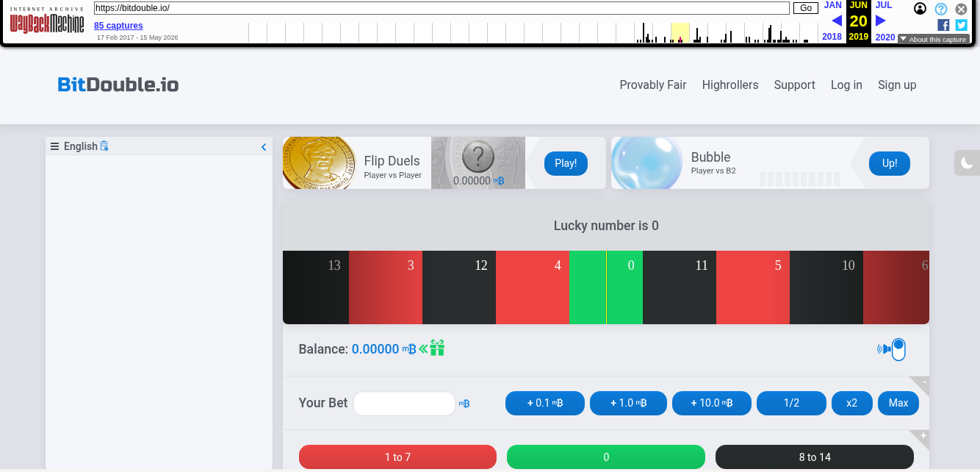Add 0.1 mBTC to the bet
Image resolution: width=980 pixels, height=472 pixels.
[545, 403]
